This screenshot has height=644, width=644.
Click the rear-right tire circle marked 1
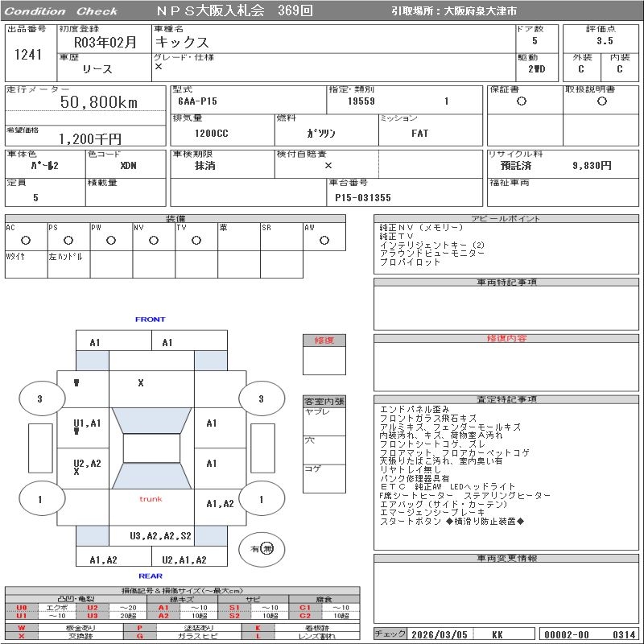pos(261,499)
